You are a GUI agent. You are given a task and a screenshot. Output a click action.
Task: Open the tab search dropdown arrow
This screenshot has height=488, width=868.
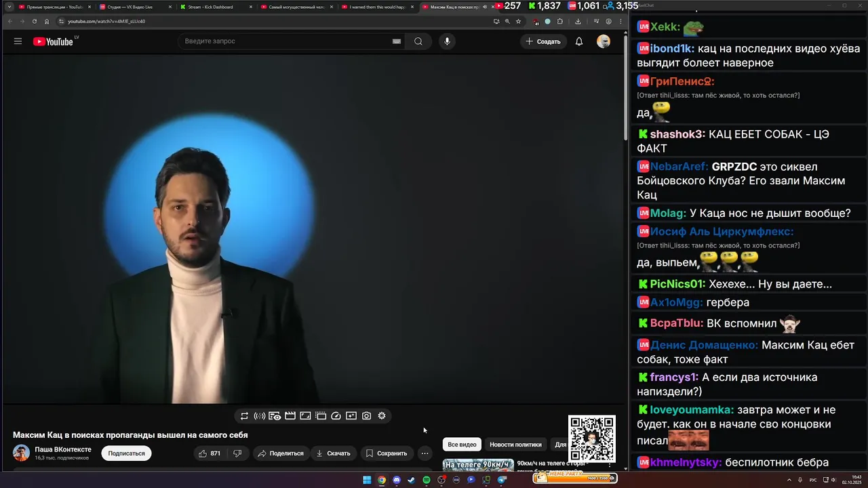[x=9, y=7]
